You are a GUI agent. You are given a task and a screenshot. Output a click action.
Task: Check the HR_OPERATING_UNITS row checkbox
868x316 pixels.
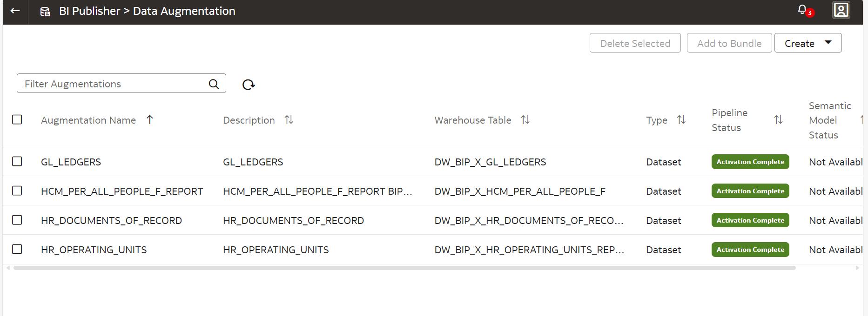[17, 249]
